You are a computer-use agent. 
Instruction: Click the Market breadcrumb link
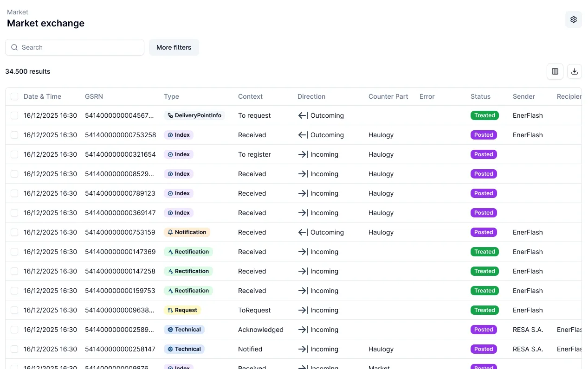(17, 12)
